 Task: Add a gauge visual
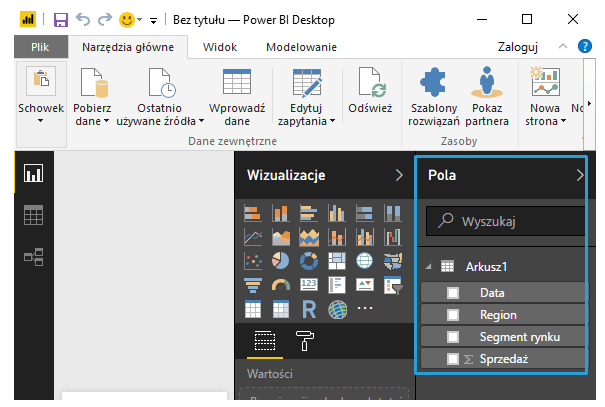(x=281, y=285)
